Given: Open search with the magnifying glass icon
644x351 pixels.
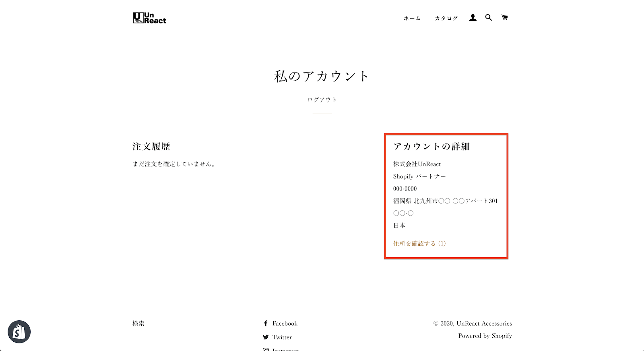Looking at the screenshot, I should point(488,18).
